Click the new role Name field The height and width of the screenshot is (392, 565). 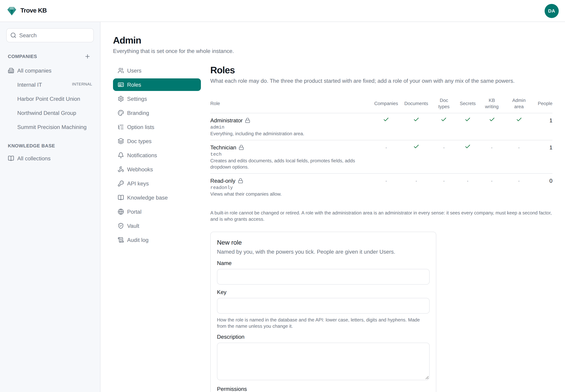(323, 277)
